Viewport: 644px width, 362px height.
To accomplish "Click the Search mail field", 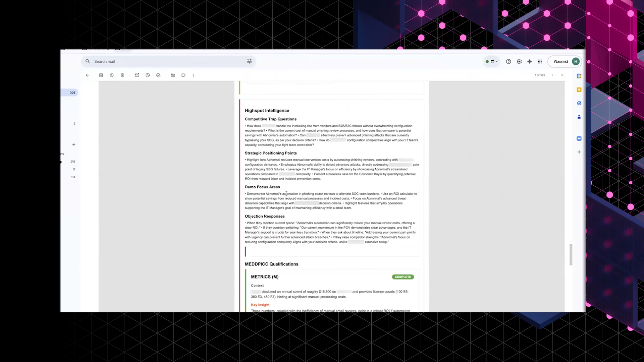I will tap(168, 61).
